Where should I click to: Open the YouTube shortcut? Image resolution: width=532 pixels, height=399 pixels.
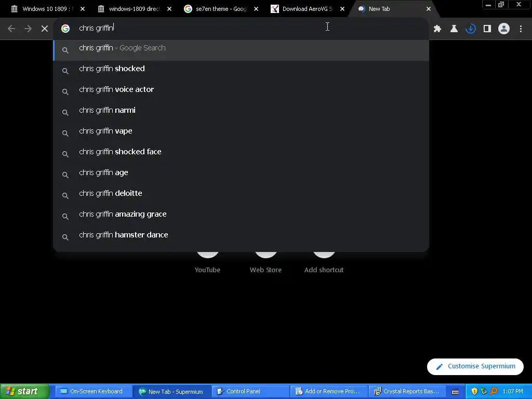[x=208, y=263]
